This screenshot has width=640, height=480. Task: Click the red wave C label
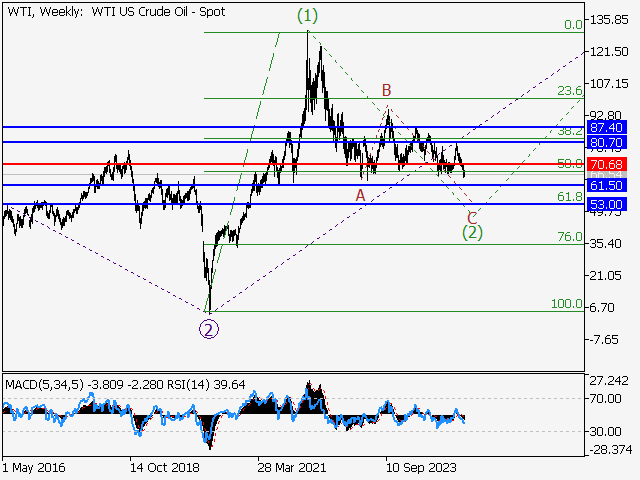pos(472,217)
